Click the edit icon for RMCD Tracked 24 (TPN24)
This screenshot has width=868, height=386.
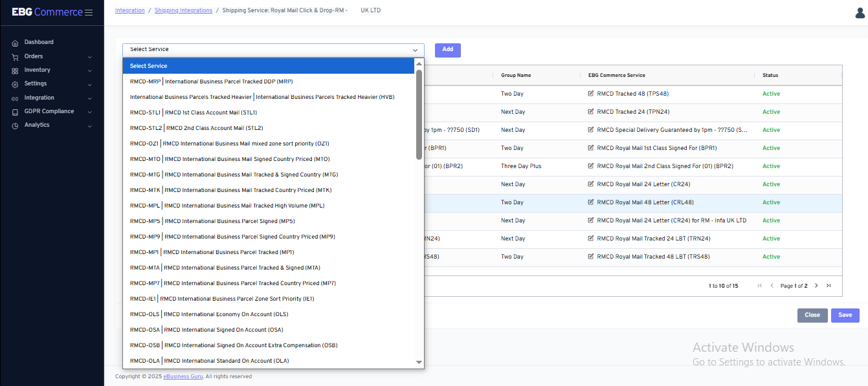coord(590,112)
